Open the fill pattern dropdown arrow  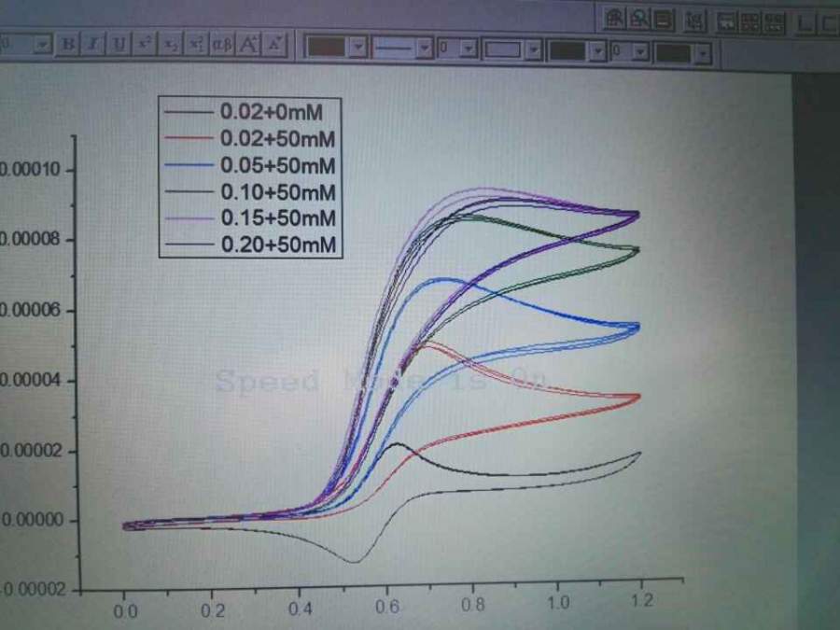(x=534, y=50)
